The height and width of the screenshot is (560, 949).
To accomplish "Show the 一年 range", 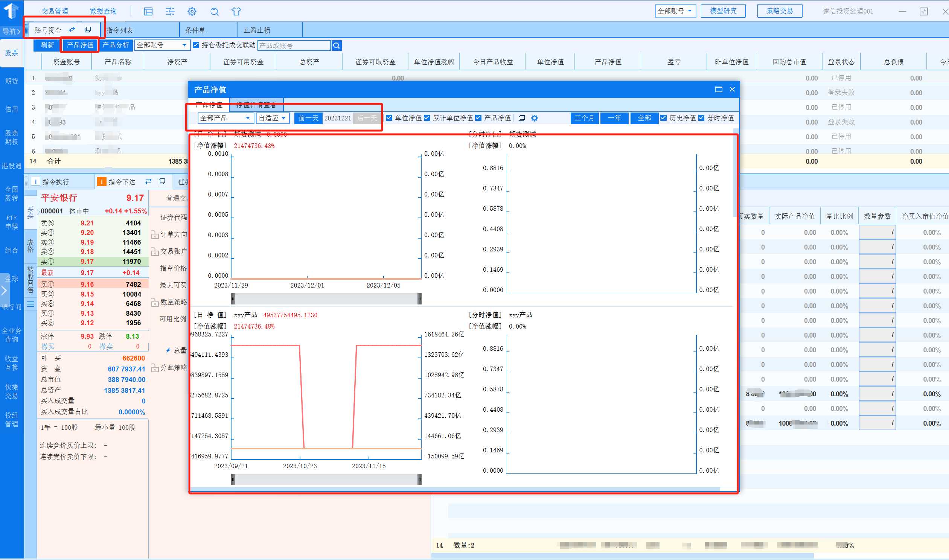I will (614, 118).
